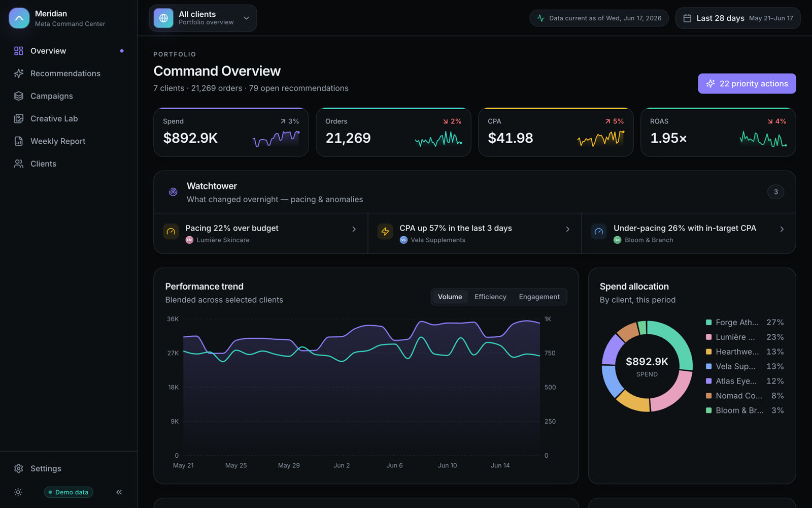Switch to the Efficiency tab
The width and height of the screenshot is (812, 508).
490,297
